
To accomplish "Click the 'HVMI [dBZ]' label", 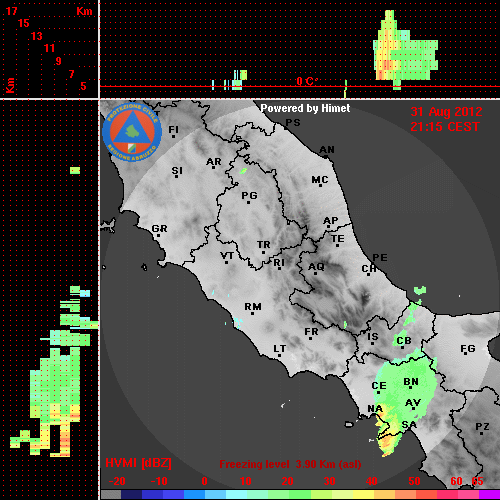I will 138,463.
